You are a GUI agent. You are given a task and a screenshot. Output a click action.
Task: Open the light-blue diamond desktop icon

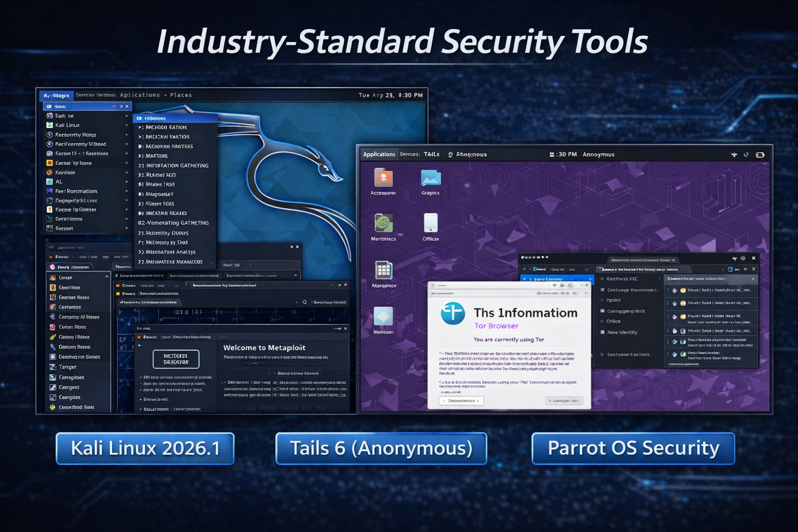tap(383, 316)
